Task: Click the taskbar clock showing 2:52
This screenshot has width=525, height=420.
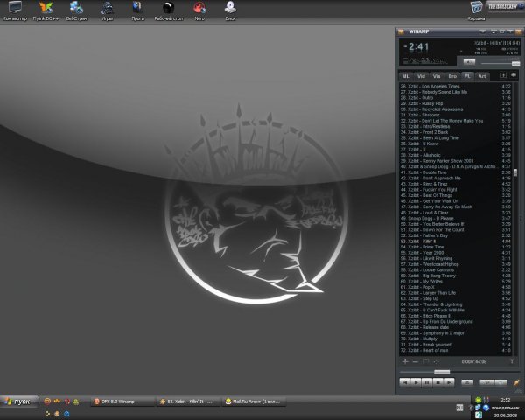Action: click(506, 400)
